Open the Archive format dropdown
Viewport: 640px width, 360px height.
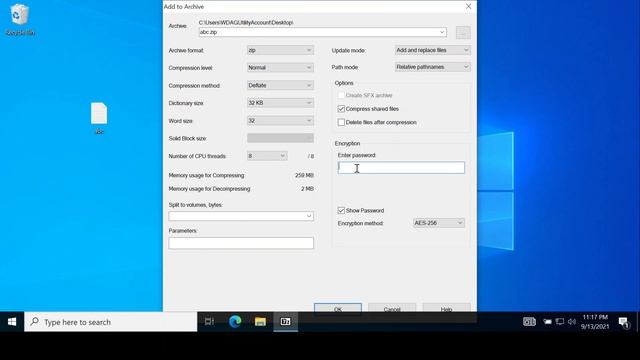click(x=280, y=50)
